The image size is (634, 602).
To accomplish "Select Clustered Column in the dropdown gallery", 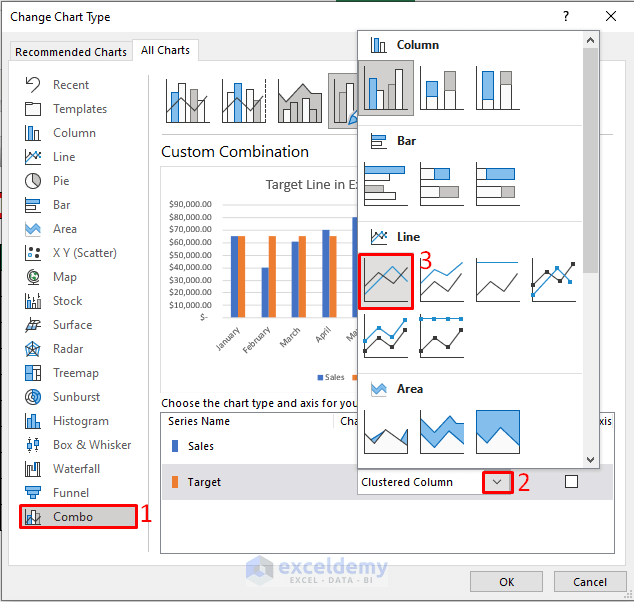I will click(x=386, y=88).
